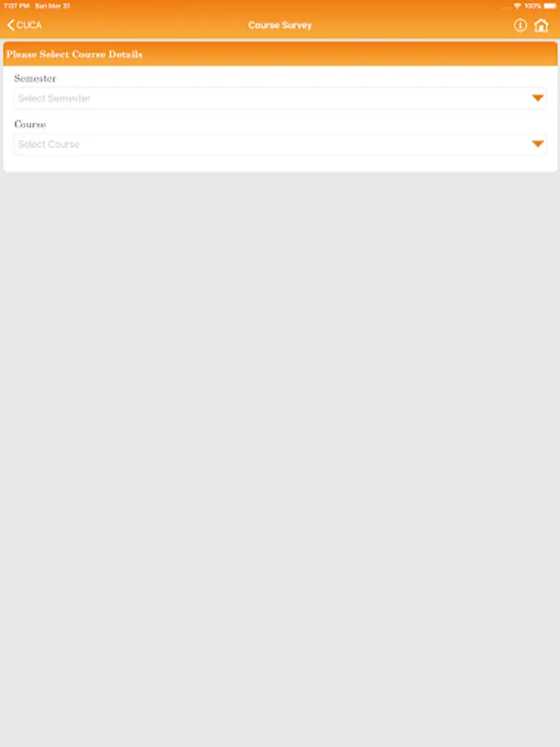Click the date in status bar
The image size is (560, 747).
click(52, 6)
